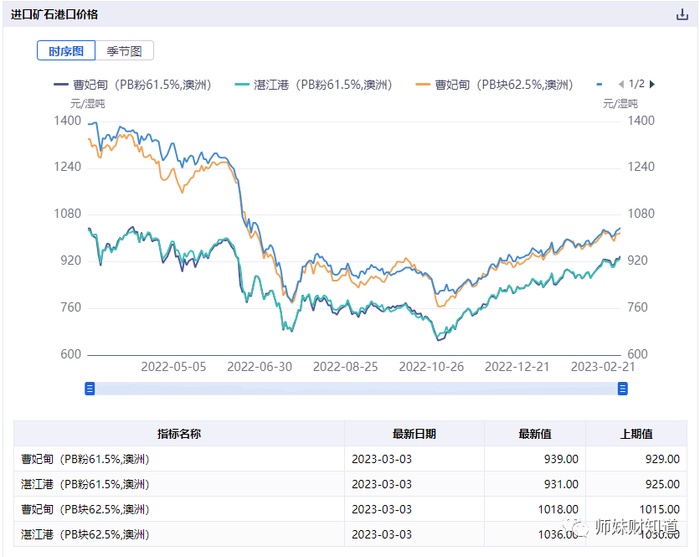This screenshot has width=700, height=557.
Task: Hide the 曹妃甸 PB块62.5% orange series
Action: pos(491,85)
